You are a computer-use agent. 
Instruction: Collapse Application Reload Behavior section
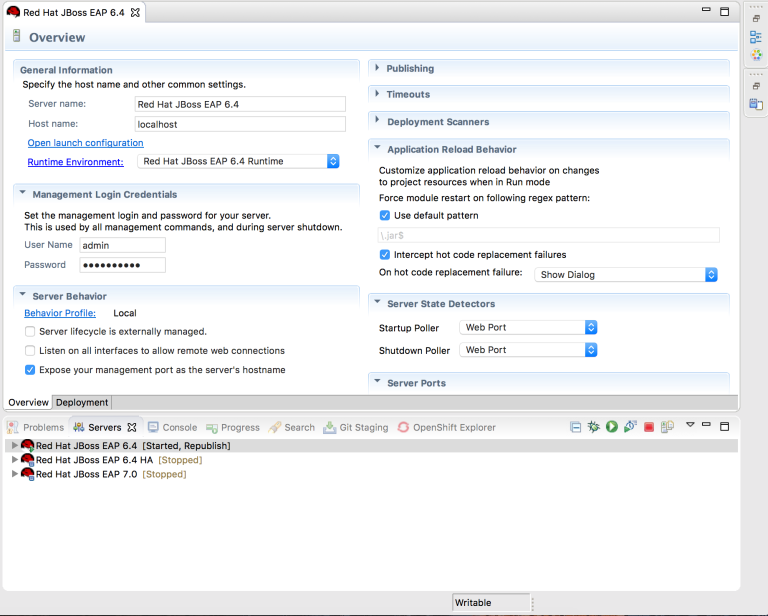click(x=377, y=147)
